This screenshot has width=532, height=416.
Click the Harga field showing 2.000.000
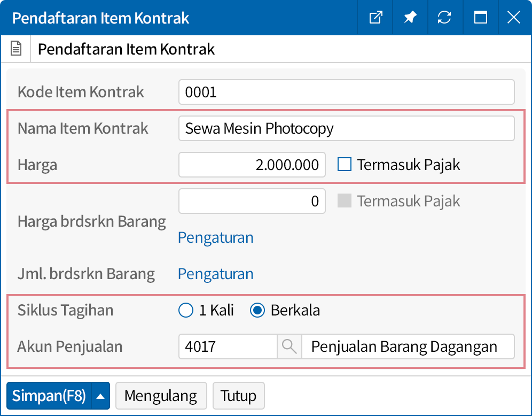(252, 165)
